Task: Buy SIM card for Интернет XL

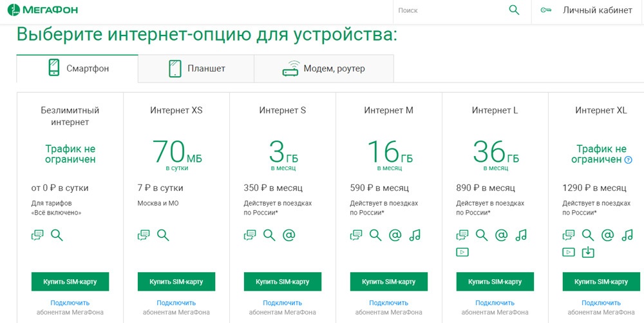Action: [x=601, y=282]
